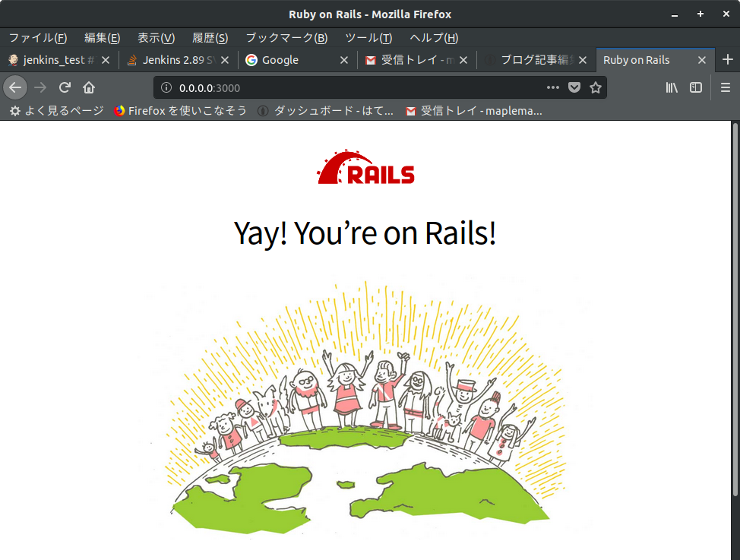740x560 pixels.
Task: Click the forward navigation arrow
Action: coord(40,87)
